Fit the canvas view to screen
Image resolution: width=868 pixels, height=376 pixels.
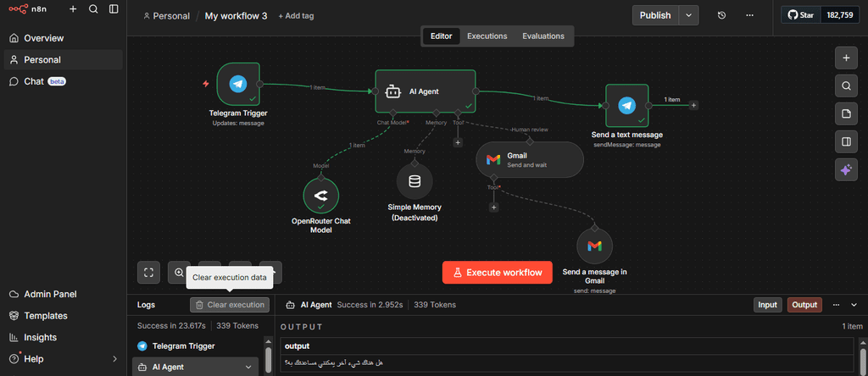point(148,272)
